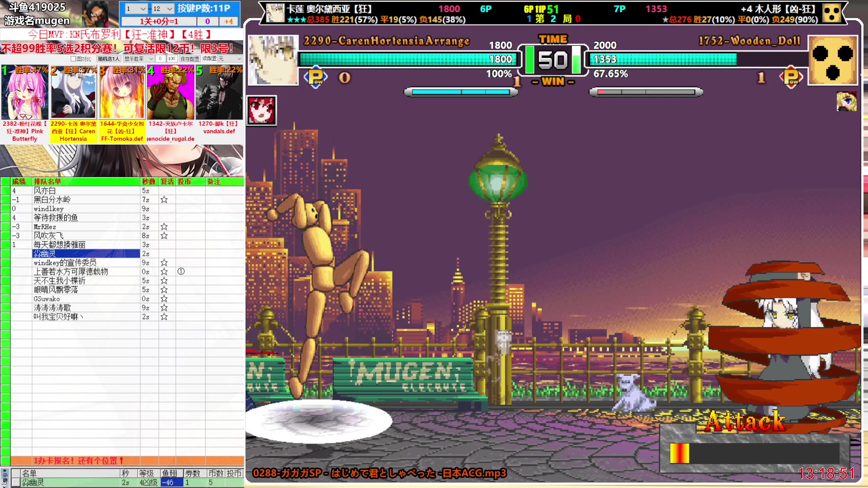Screen dimensions: 868x488
Task: Click revive star icon for 上善若水方可厚德载物
Action: [164, 272]
